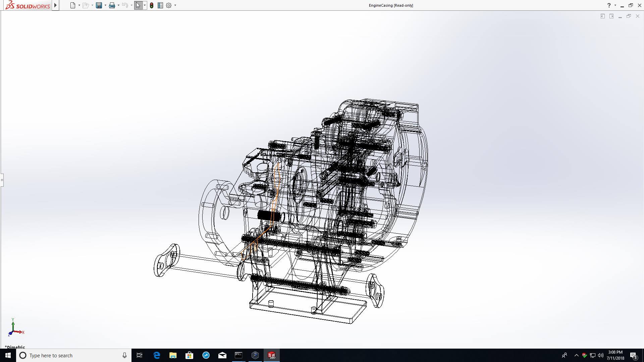Click the SolidWorks logo
This screenshot has width=644, height=362.
(x=28, y=5)
